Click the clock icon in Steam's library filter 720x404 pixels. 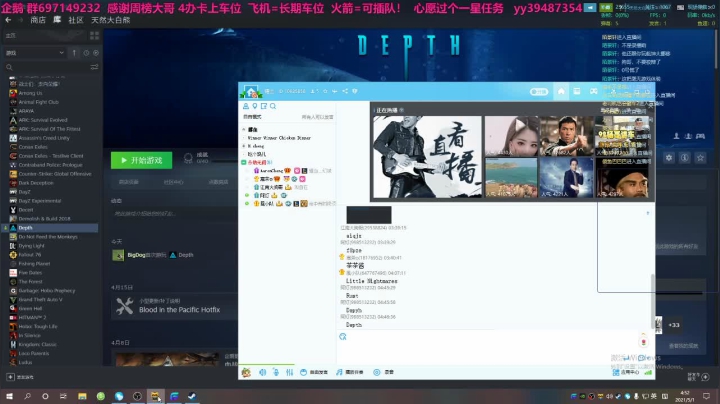[86, 53]
